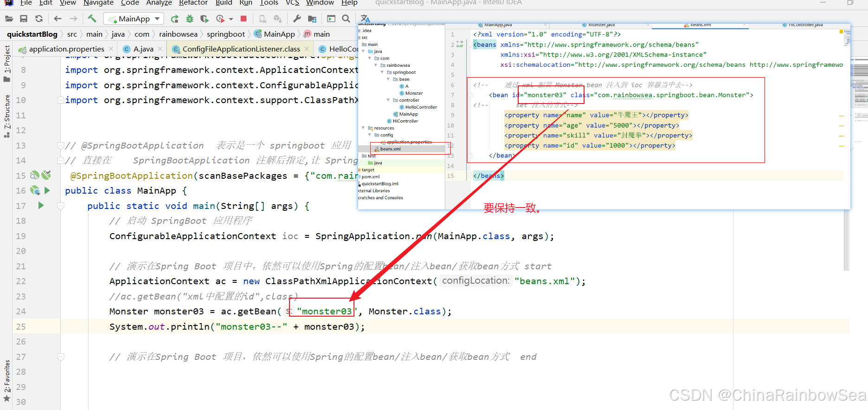Image resolution: width=868 pixels, height=410 pixels.
Task: Stop the process with the red square
Action: [x=244, y=19]
